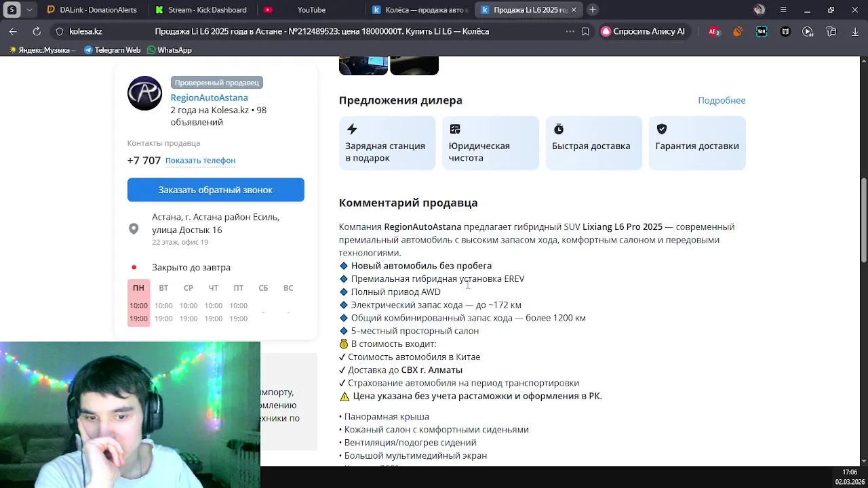Click the text Панорамная крыша
This screenshot has width=868, height=488.
[387, 417]
